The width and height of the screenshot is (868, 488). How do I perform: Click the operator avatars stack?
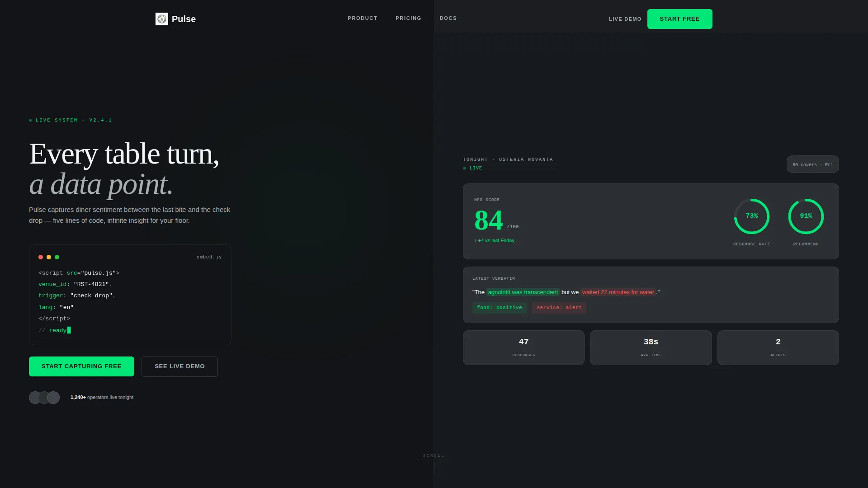pyautogui.click(x=44, y=398)
